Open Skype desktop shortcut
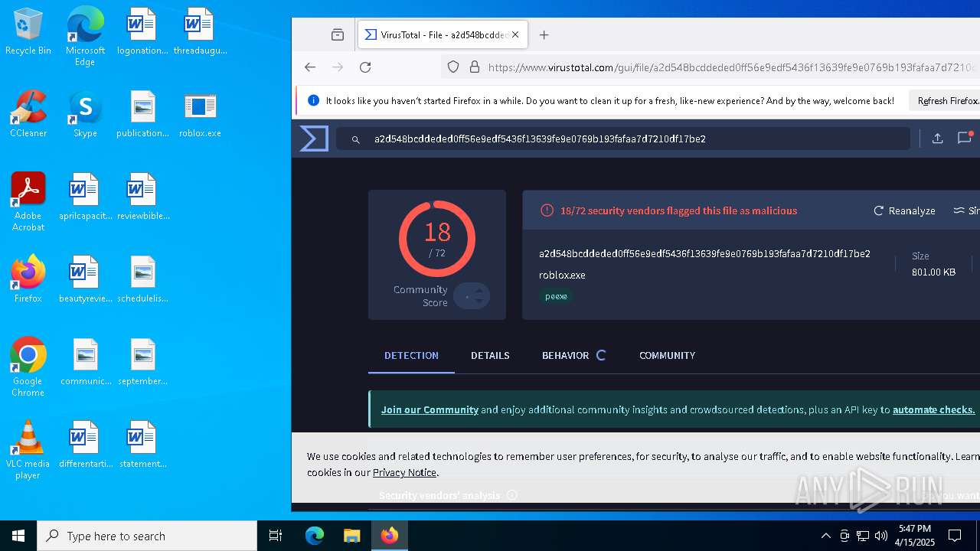The image size is (980, 551). 85,114
